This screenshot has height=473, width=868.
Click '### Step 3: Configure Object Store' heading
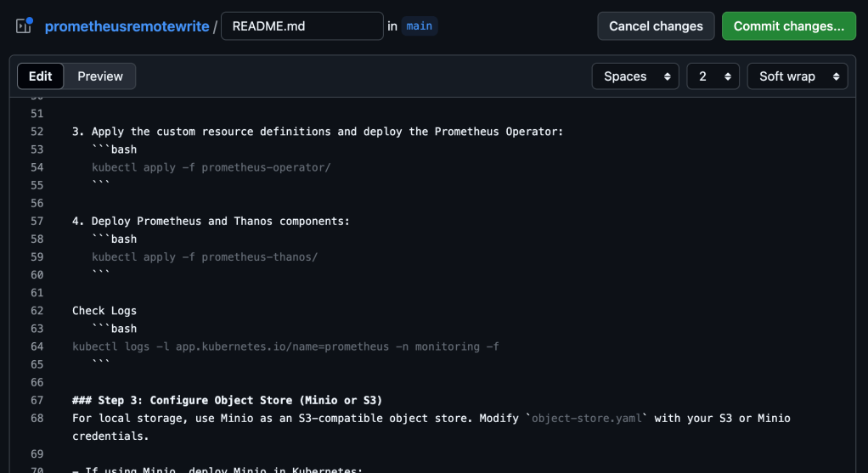(227, 401)
